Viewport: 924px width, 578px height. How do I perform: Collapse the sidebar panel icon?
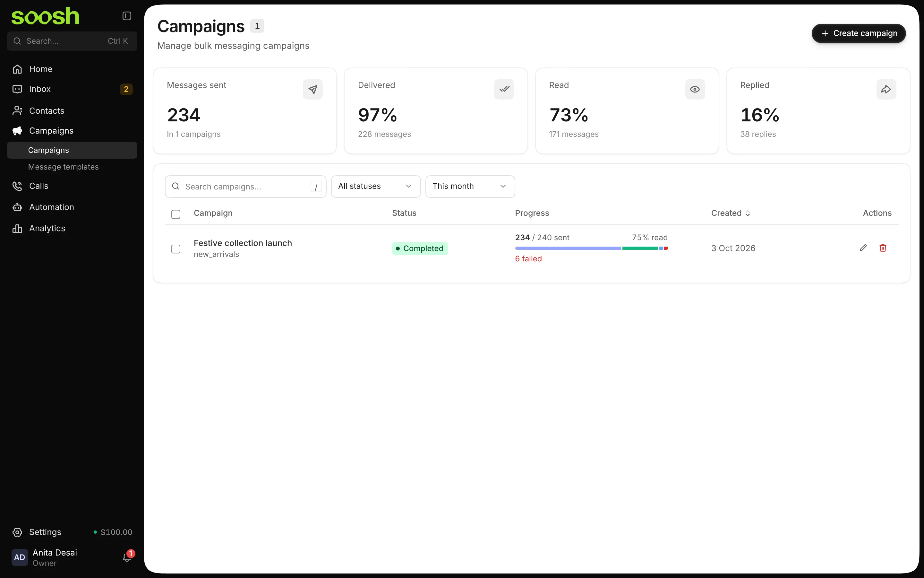tap(127, 16)
